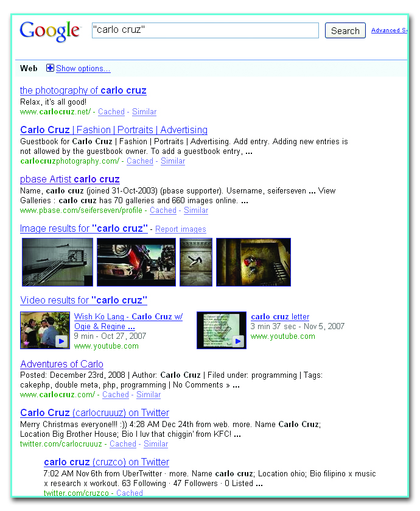Open "the photography of carlo cruz" result
The height and width of the screenshot is (511, 420).
83,91
